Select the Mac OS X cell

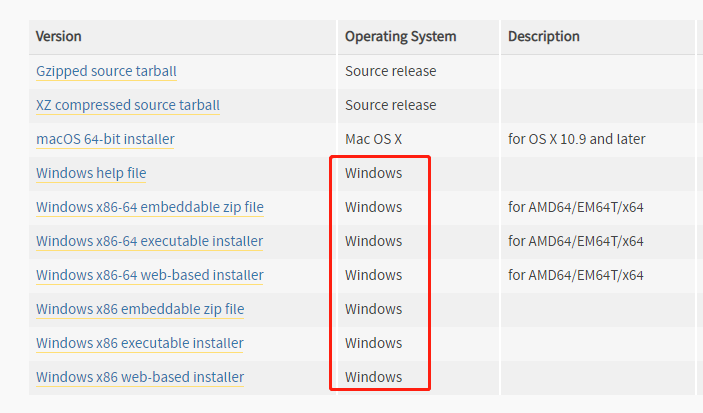(x=373, y=139)
